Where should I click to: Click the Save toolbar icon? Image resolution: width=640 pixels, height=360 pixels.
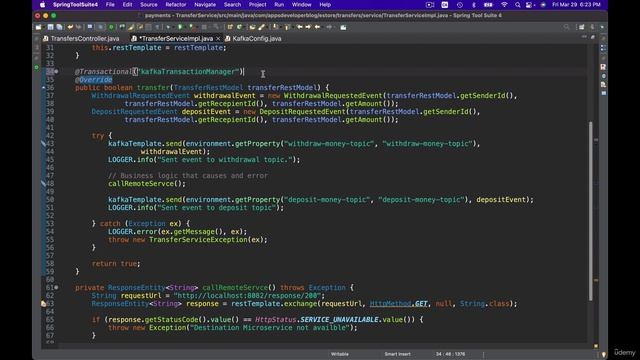coord(50,27)
